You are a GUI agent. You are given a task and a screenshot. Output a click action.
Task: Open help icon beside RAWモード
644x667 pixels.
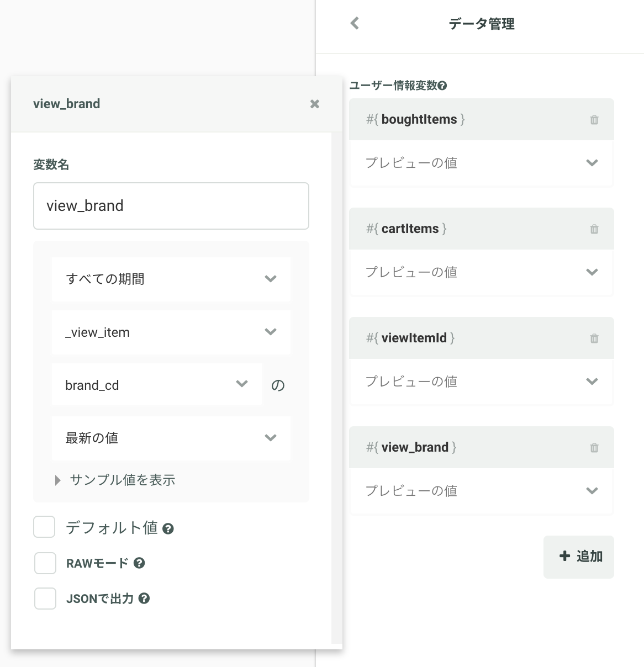[x=139, y=563]
